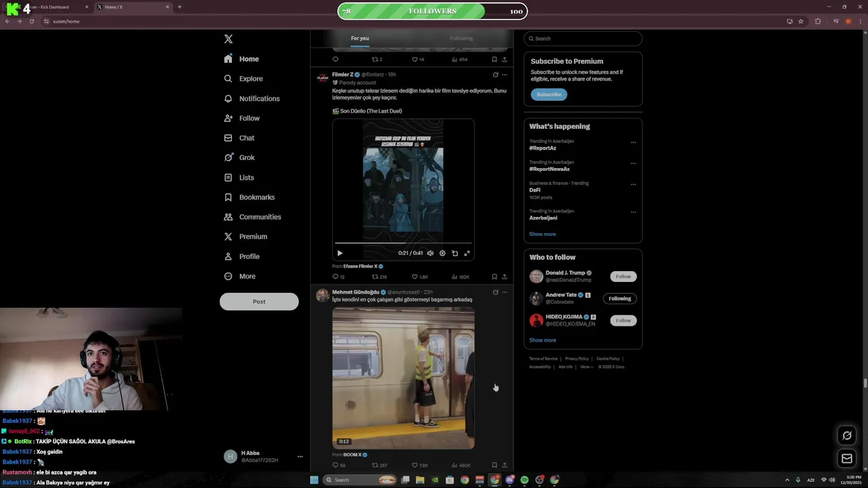Switch to the Kick Dashboard browser tab
This screenshot has width=868, height=488.
50,7
